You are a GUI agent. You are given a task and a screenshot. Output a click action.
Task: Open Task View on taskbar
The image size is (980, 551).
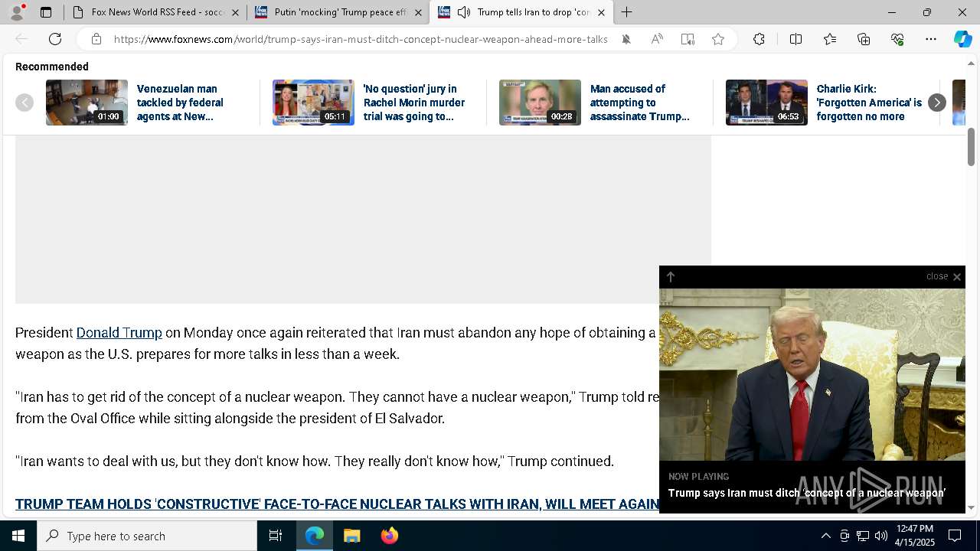click(276, 536)
